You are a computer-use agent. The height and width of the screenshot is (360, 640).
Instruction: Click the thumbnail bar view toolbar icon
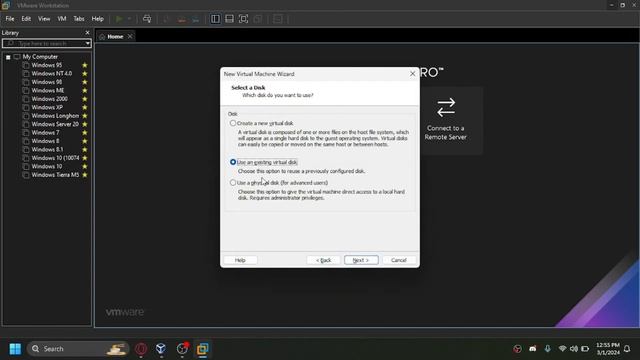pyautogui.click(x=229, y=19)
